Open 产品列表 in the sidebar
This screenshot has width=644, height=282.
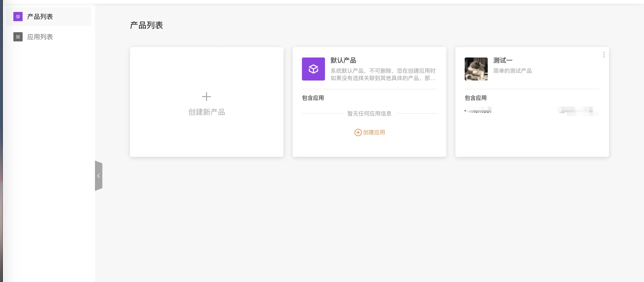point(40,17)
